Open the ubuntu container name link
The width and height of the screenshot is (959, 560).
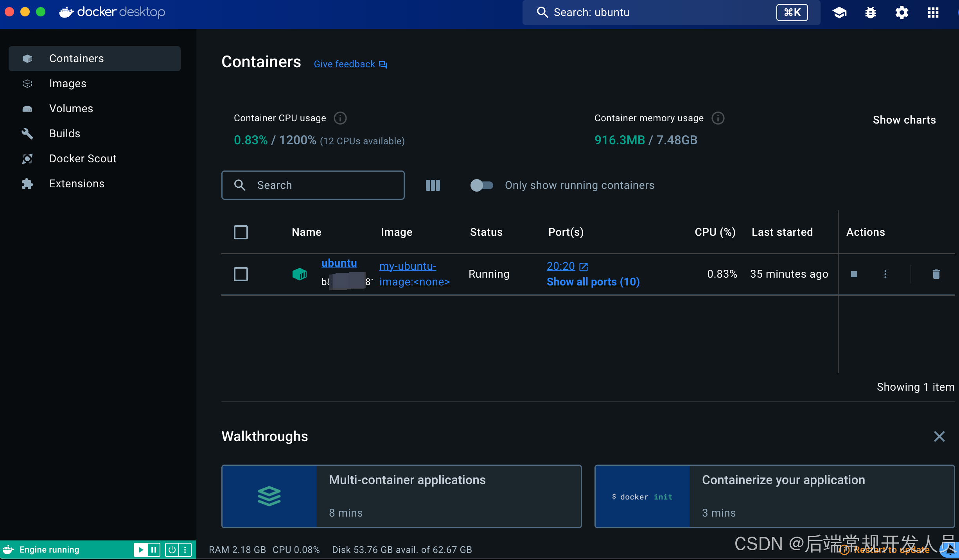339,263
